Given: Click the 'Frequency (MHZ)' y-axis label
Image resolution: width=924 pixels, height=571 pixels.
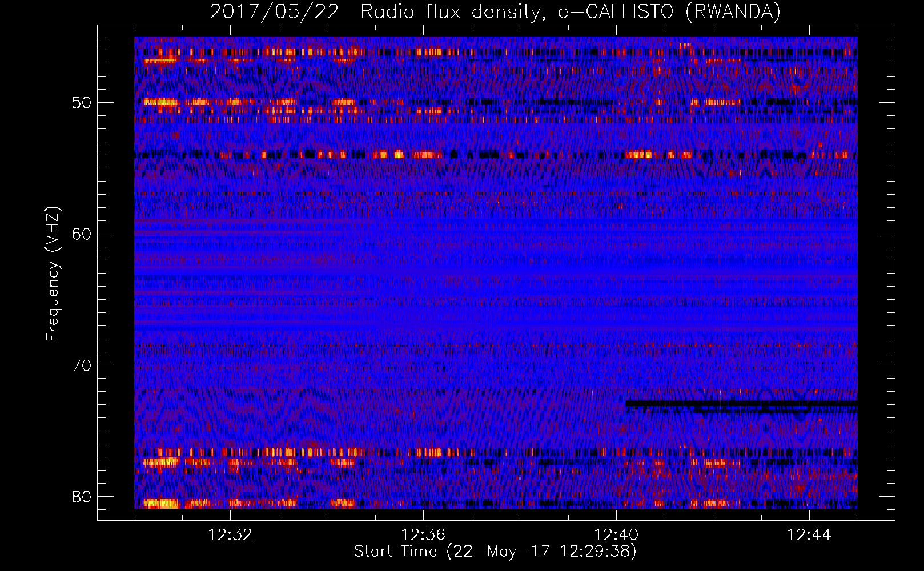Looking at the screenshot, I should [x=53, y=274].
